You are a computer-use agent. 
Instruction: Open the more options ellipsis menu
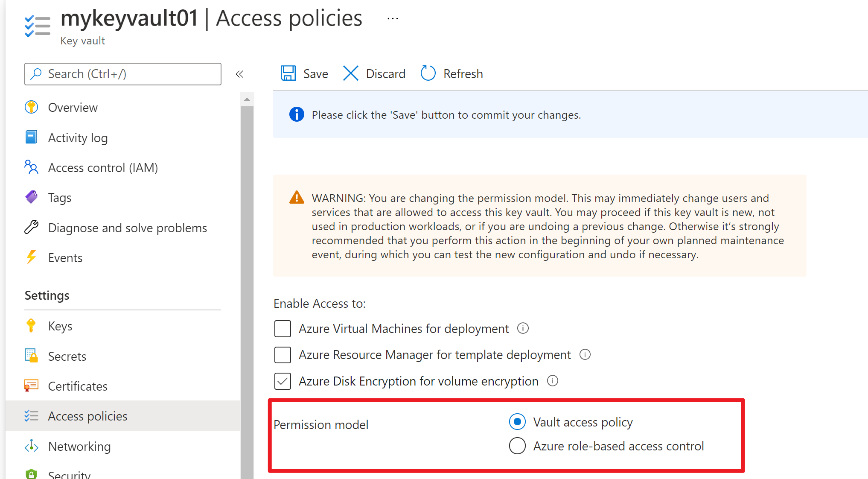[x=393, y=18]
